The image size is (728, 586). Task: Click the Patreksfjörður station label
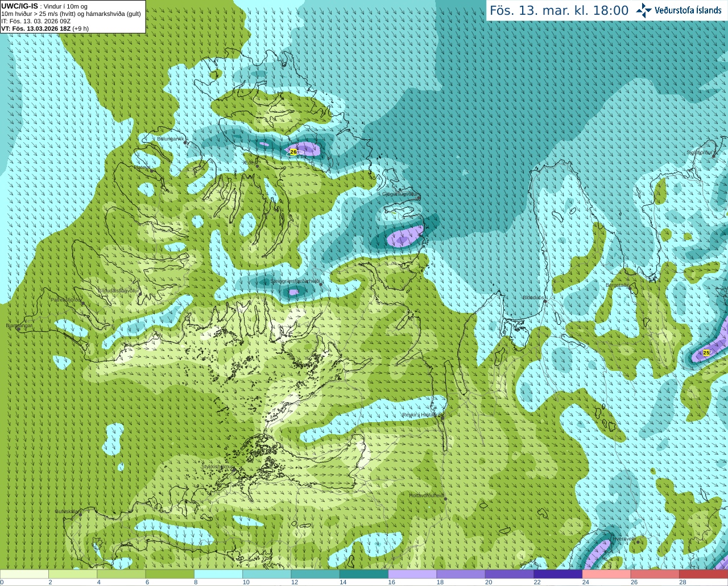(x=66, y=299)
